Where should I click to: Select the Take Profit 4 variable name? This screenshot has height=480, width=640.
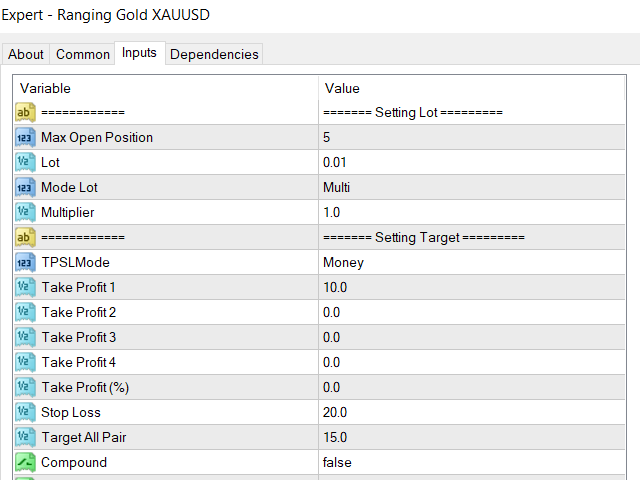click(x=79, y=362)
